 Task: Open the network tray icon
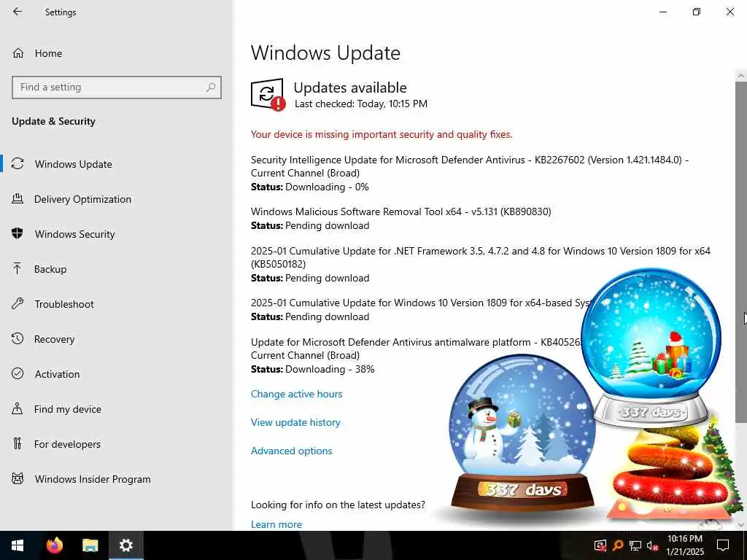pos(635,545)
